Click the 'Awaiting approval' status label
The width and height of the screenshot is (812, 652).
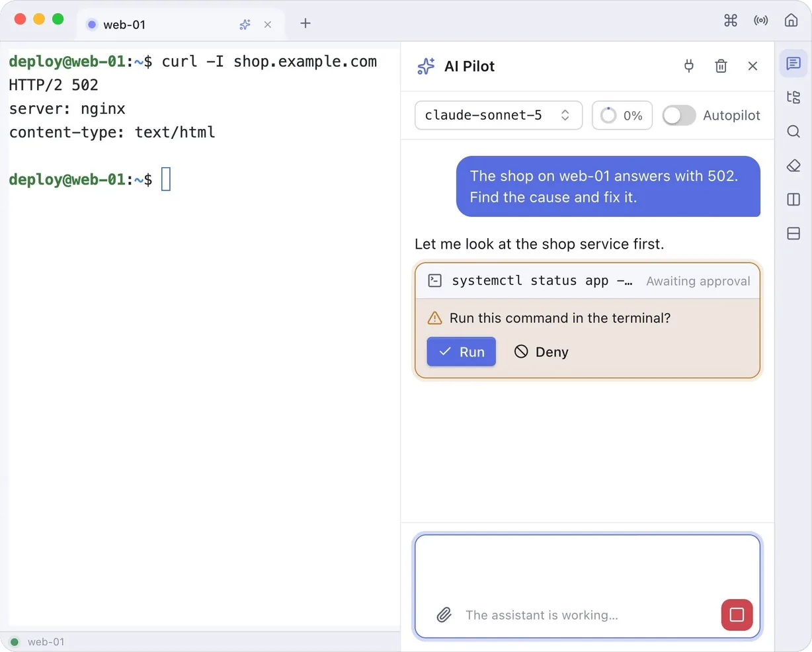pos(698,281)
